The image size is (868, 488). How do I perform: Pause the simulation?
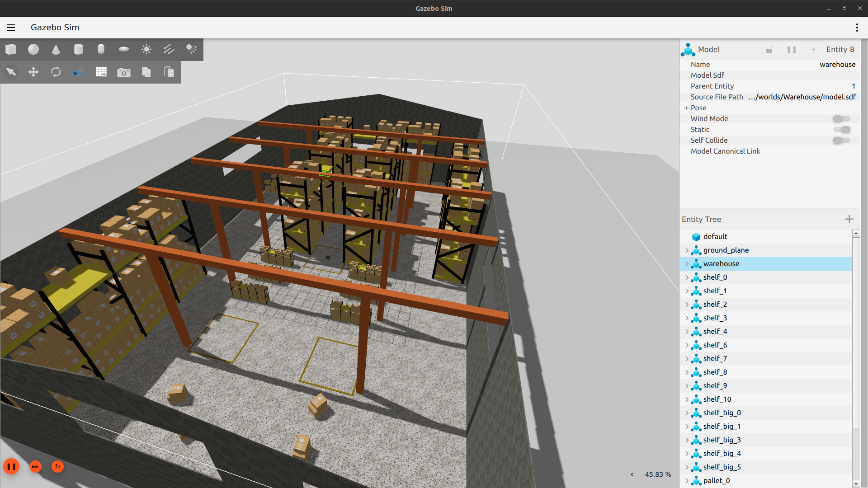(11, 466)
